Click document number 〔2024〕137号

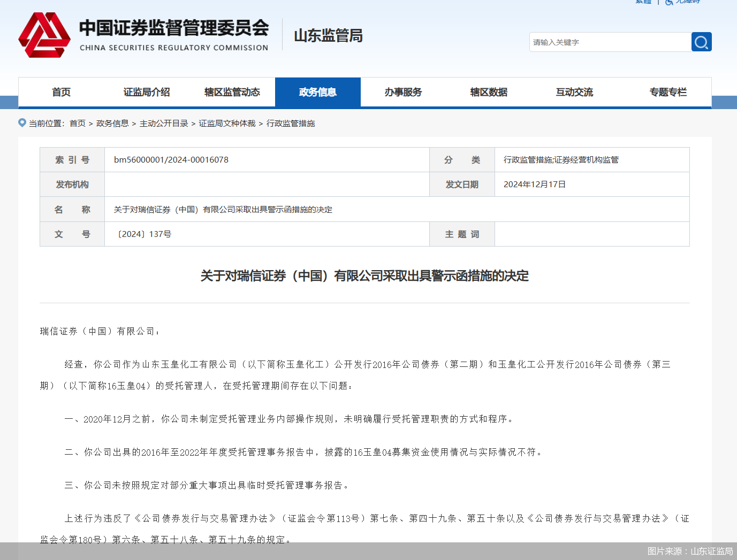coord(143,234)
